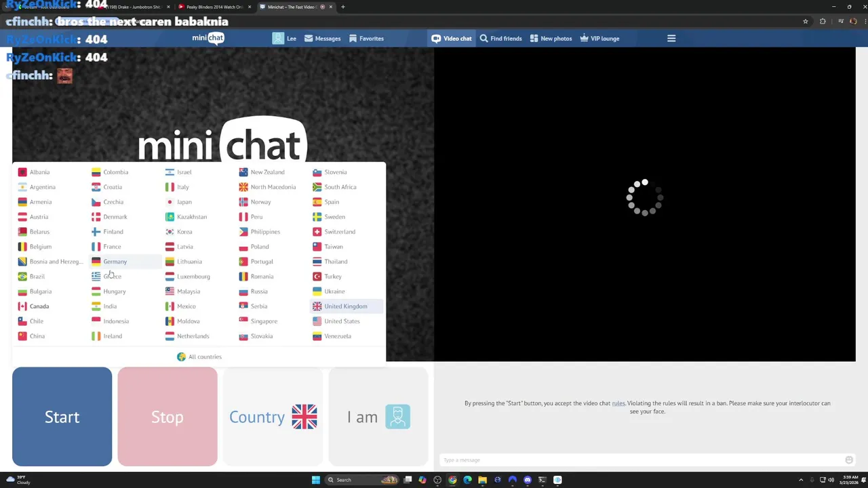The image size is (868, 488).
Task: Click the Albania flag icon
Action: coord(22,172)
